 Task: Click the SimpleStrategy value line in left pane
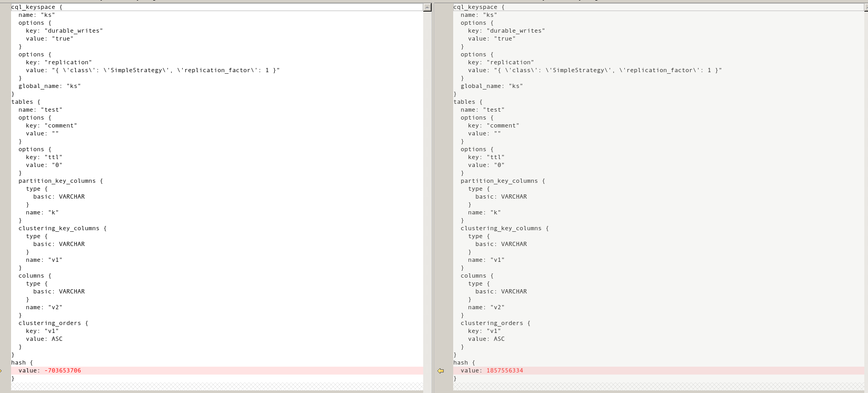pyautogui.click(x=153, y=71)
